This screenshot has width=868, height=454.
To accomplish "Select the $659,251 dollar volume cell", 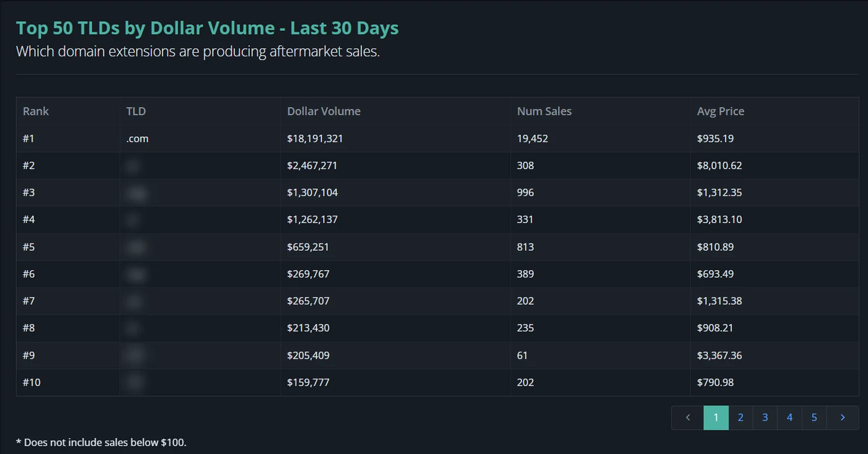I will (x=396, y=247).
